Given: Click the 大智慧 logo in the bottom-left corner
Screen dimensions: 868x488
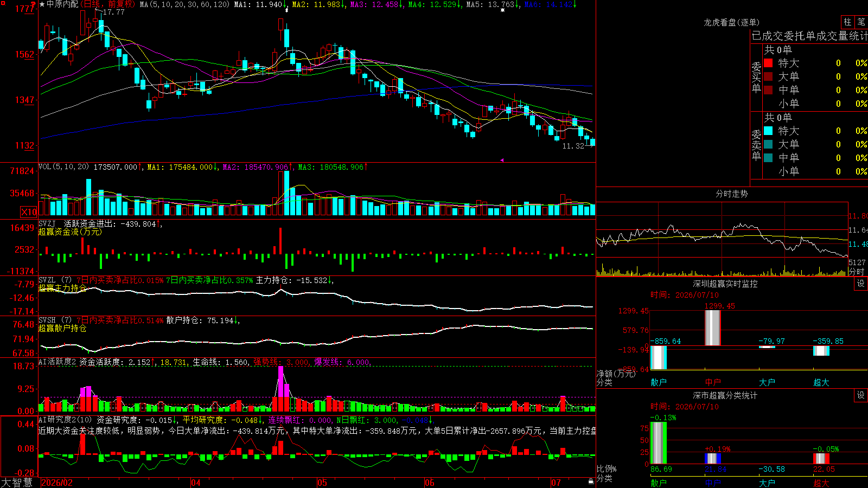Looking at the screenshot, I should pyautogui.click(x=17, y=483).
